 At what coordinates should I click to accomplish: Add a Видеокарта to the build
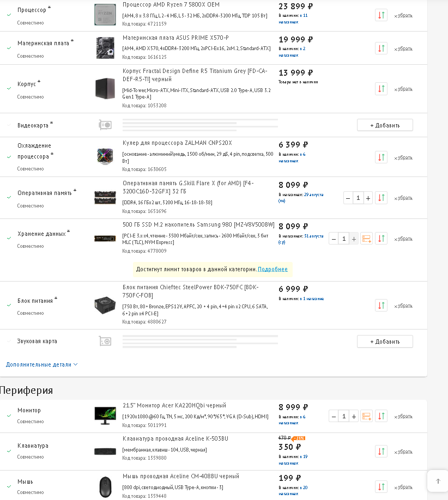pos(385,125)
